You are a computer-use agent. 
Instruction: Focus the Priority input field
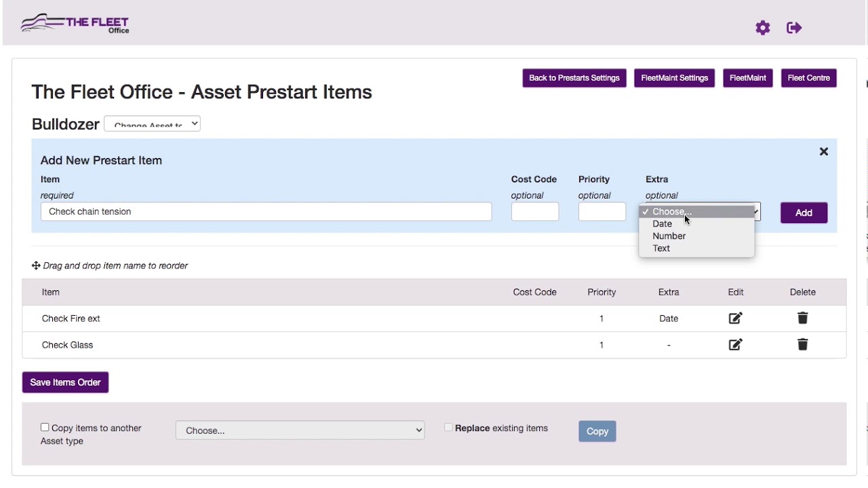(x=601, y=212)
